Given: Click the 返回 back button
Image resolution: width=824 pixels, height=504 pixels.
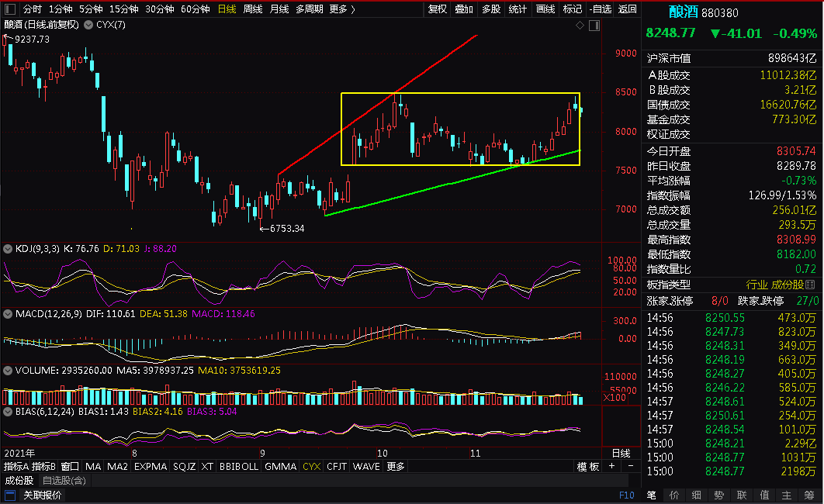Looking at the screenshot, I should pyautogui.click(x=627, y=9).
